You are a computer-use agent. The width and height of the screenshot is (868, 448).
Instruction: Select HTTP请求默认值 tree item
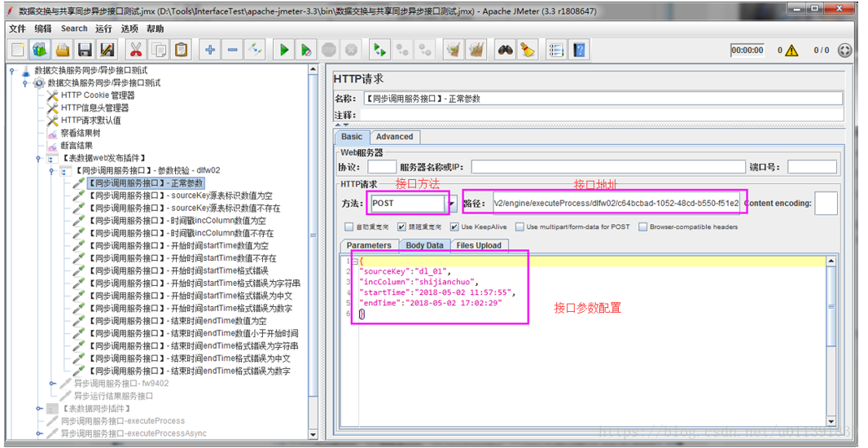(90, 121)
